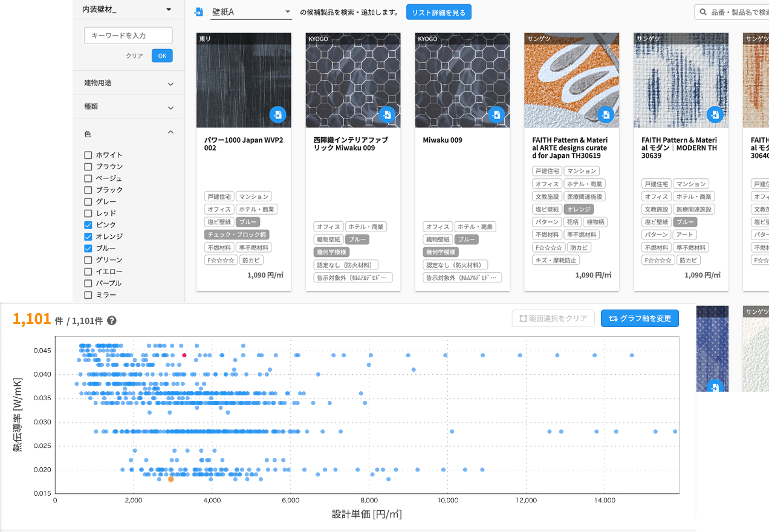This screenshot has width=769, height=532.
Task: Click add-to-list icon on MODERN TH30639 card
Action: (x=715, y=114)
